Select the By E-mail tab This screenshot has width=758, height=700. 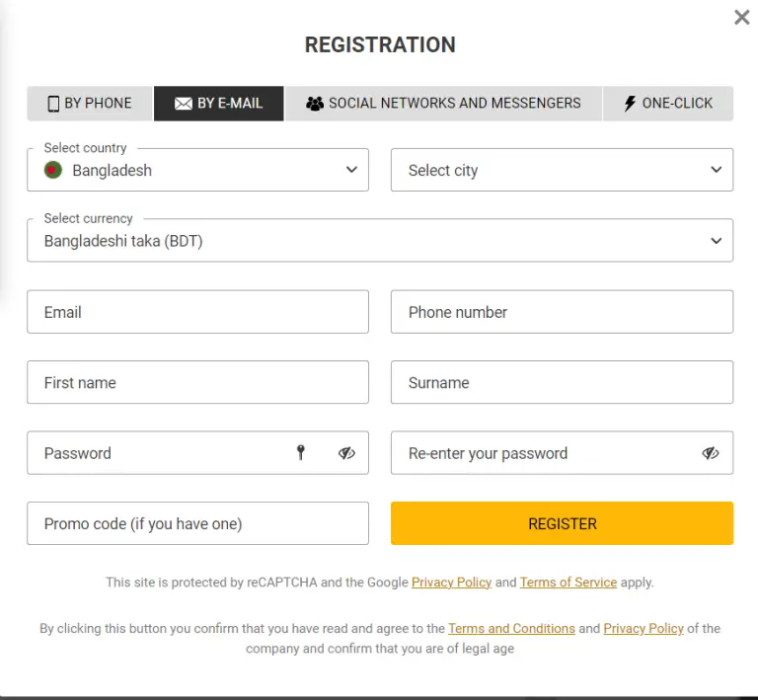point(219,103)
